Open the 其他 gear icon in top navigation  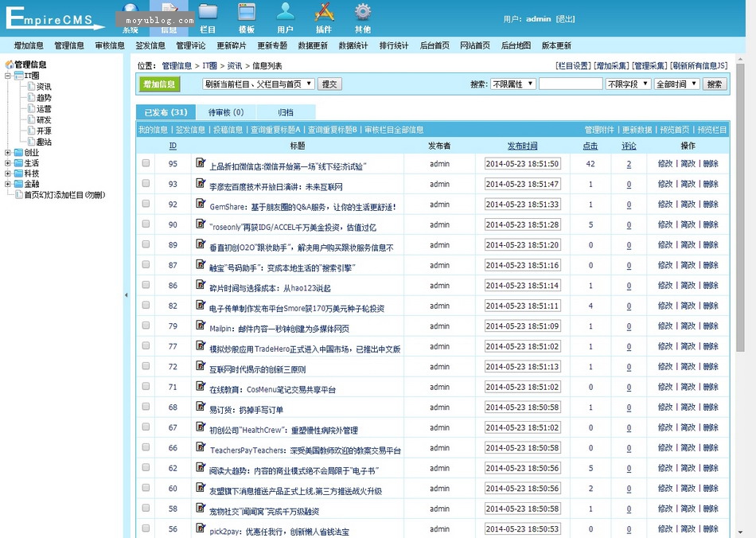click(x=363, y=12)
